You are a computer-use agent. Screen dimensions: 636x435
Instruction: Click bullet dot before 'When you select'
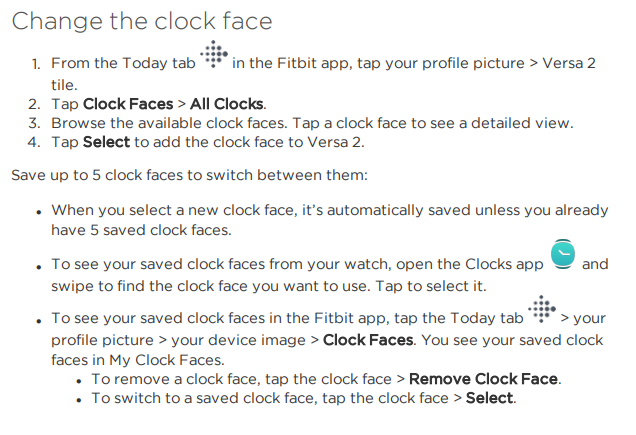coord(39,212)
